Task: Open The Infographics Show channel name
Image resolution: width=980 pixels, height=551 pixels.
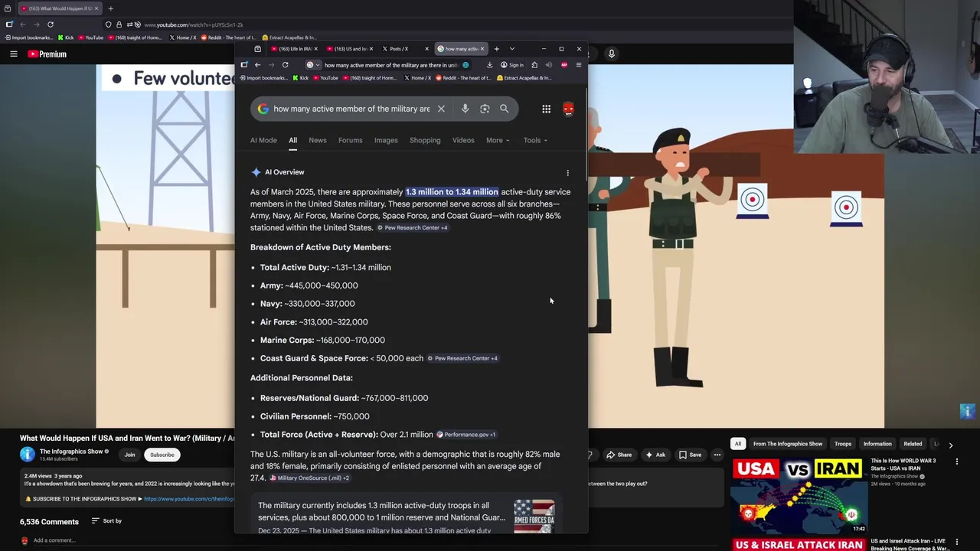Action: coord(70,452)
